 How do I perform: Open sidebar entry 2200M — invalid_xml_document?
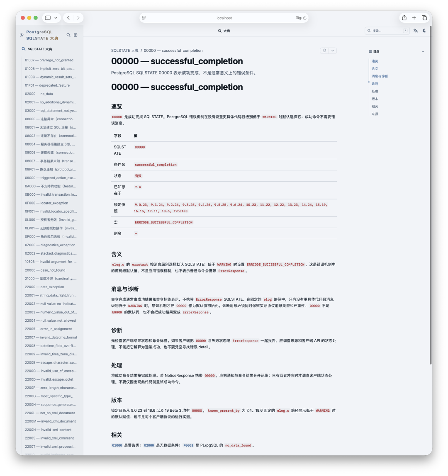pos(51,421)
